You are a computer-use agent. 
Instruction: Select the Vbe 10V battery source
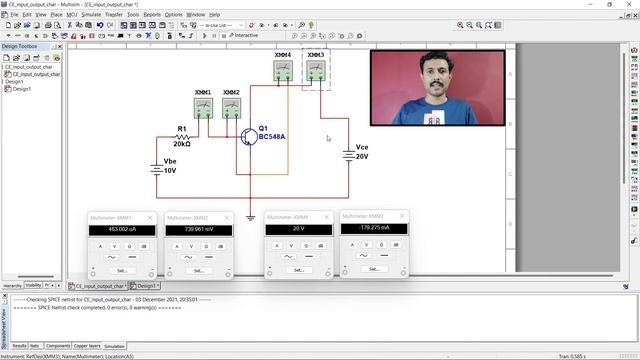click(157, 169)
